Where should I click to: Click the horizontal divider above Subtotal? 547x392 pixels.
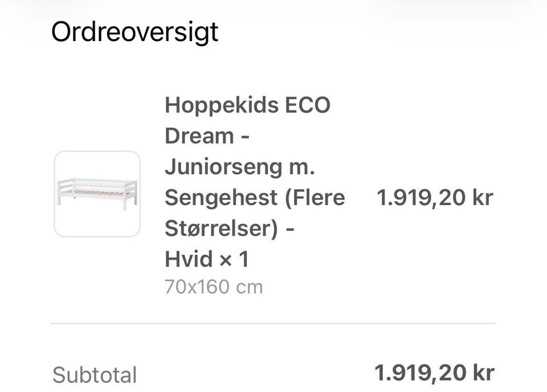tap(273, 324)
